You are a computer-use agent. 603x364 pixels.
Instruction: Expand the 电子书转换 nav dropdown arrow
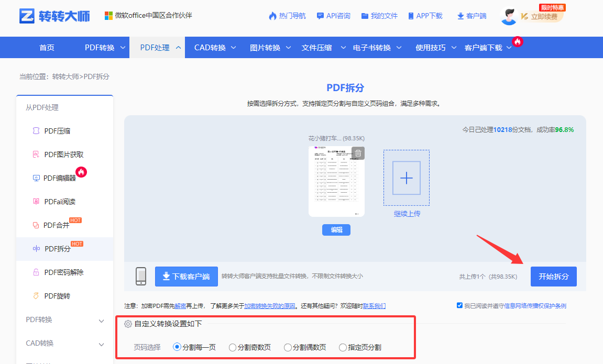[x=399, y=48]
